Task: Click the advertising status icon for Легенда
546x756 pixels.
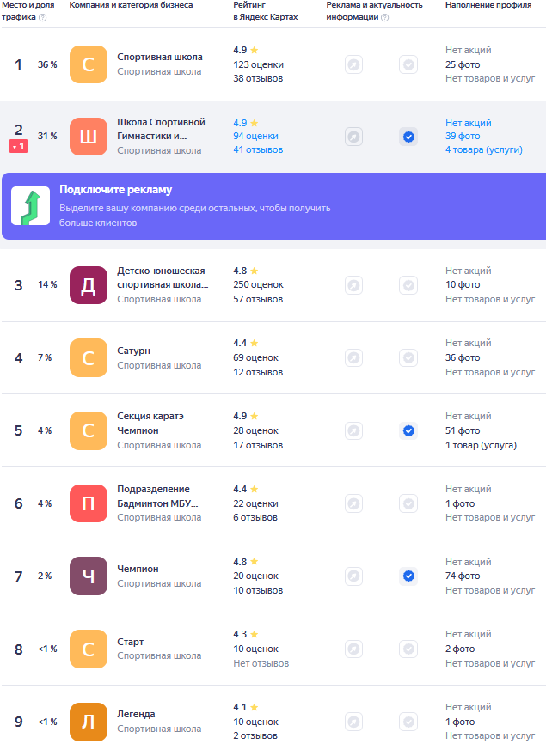Action: click(353, 722)
